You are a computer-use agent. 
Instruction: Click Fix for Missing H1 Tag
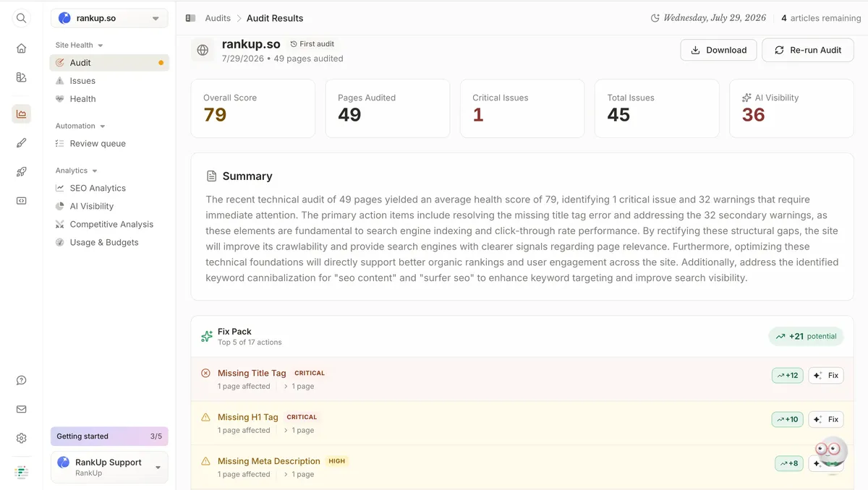(x=825, y=419)
